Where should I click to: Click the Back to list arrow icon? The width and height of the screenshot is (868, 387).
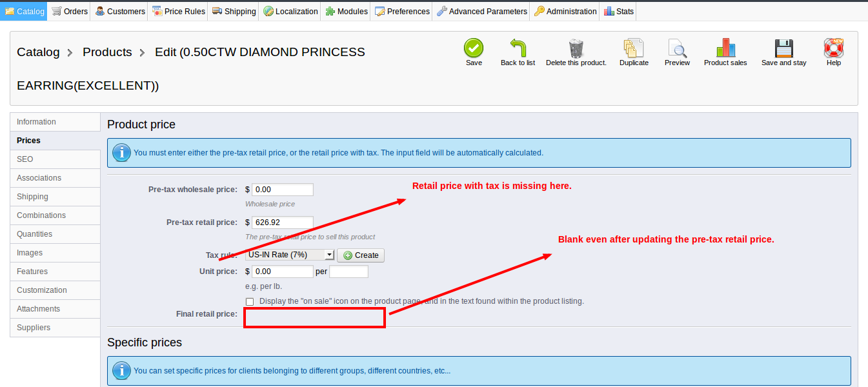coord(518,48)
